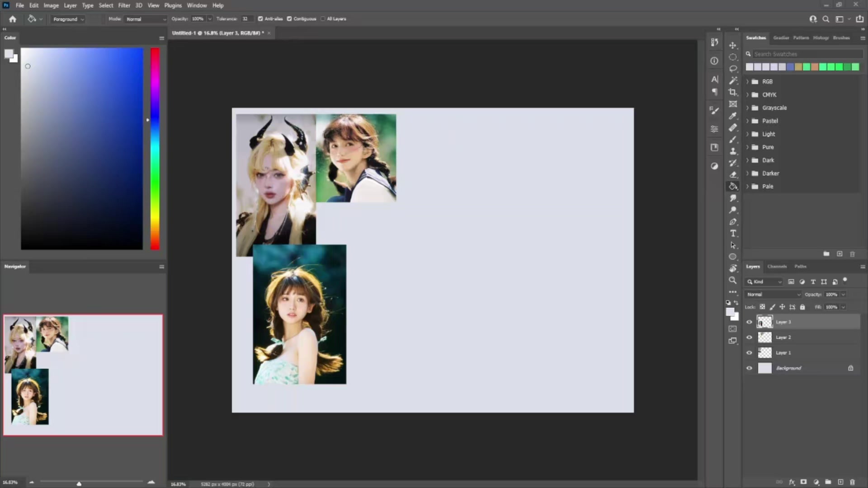Select the Eraser tool

click(x=733, y=174)
